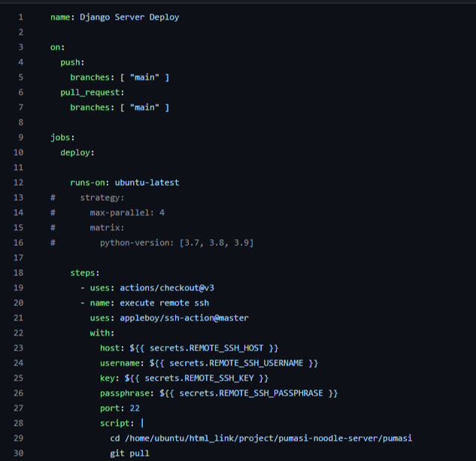Click the 'port' key on line 27
The image size is (476, 461).
coord(110,408)
